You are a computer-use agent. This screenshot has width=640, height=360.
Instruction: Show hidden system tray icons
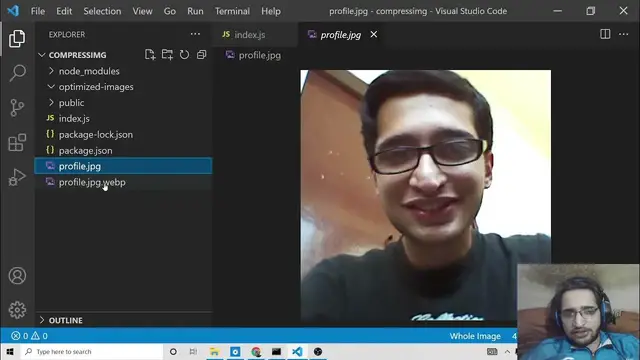tap(507, 352)
